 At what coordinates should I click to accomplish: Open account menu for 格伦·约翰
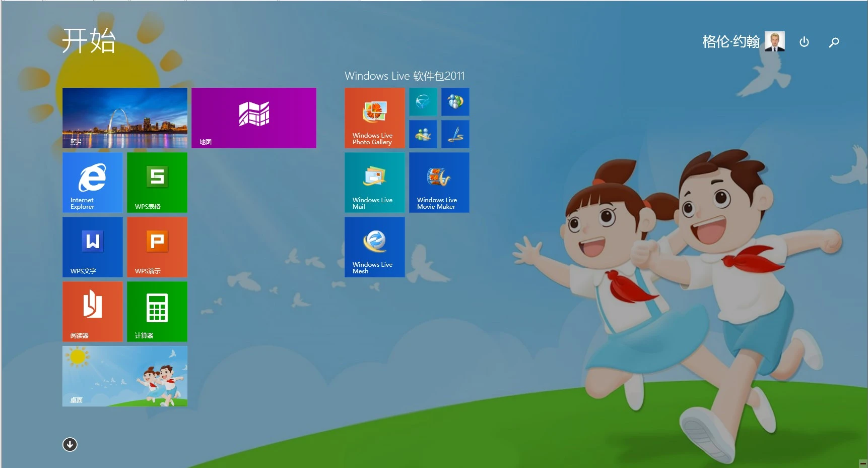731,41
